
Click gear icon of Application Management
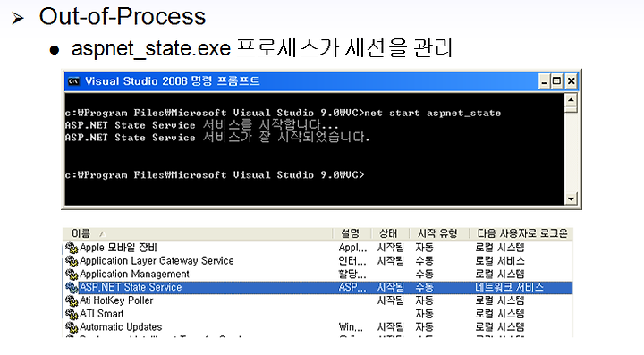[72, 275]
